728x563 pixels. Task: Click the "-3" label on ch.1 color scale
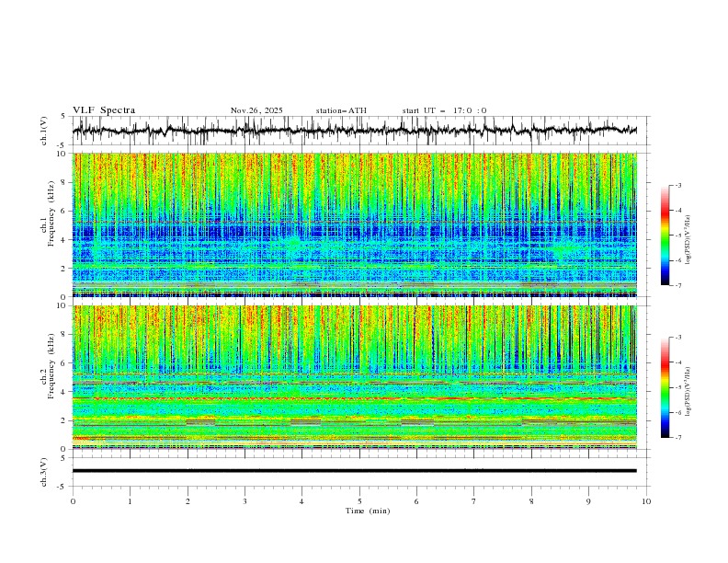tap(677, 185)
